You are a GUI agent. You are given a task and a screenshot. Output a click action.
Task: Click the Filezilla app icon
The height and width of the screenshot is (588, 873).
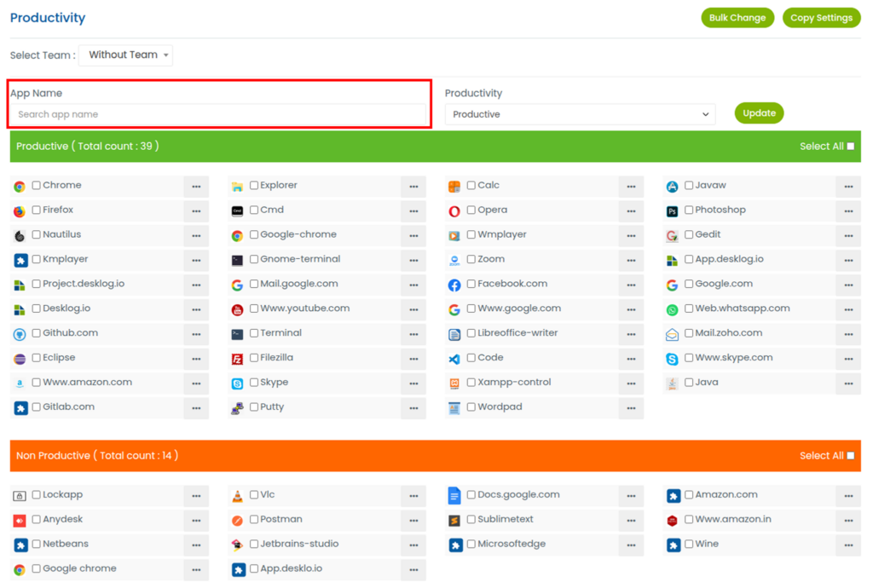click(237, 359)
